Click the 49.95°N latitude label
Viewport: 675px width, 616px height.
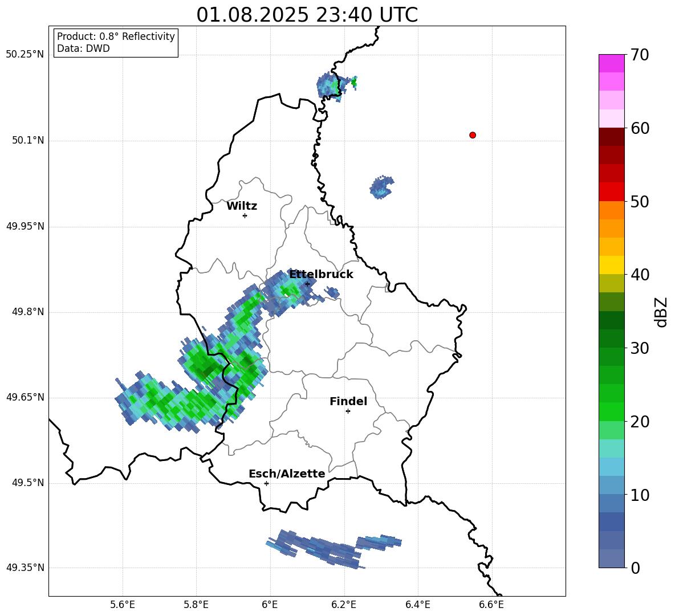click(25, 226)
